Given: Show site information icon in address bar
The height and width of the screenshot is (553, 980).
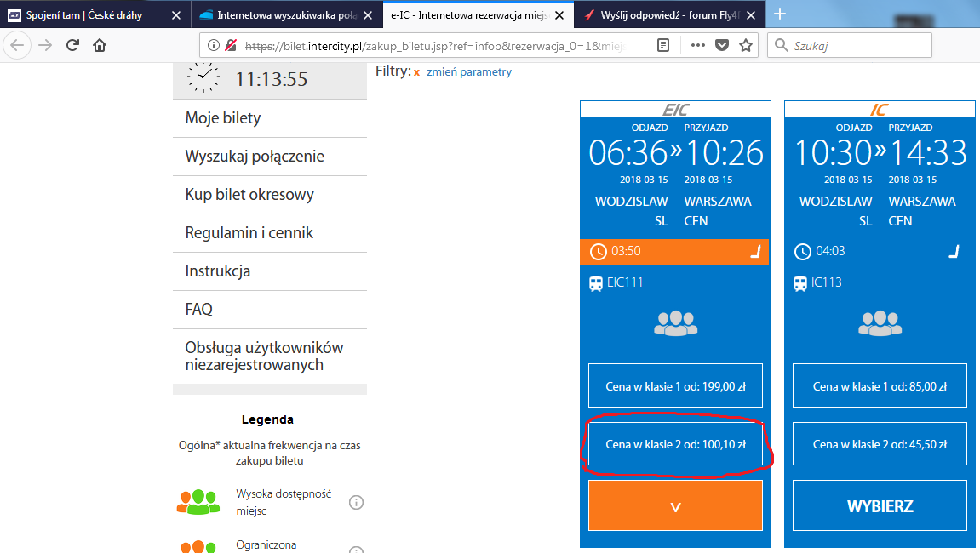Looking at the screenshot, I should click(214, 45).
